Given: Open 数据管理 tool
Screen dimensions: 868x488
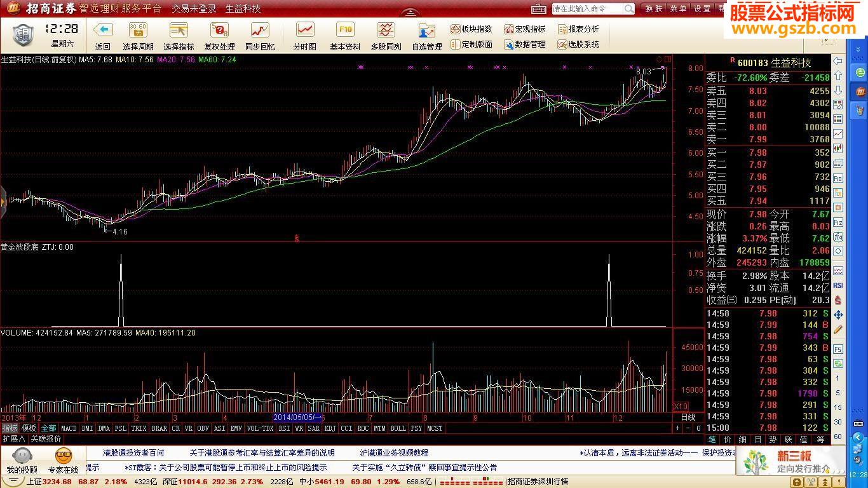Looking at the screenshot, I should pos(525,44).
